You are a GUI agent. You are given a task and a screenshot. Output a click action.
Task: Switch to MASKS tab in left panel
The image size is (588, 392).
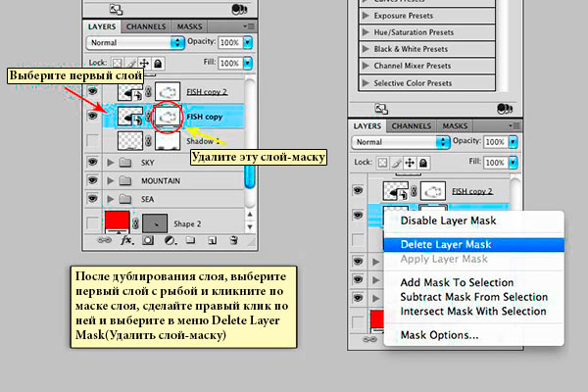coord(189,26)
